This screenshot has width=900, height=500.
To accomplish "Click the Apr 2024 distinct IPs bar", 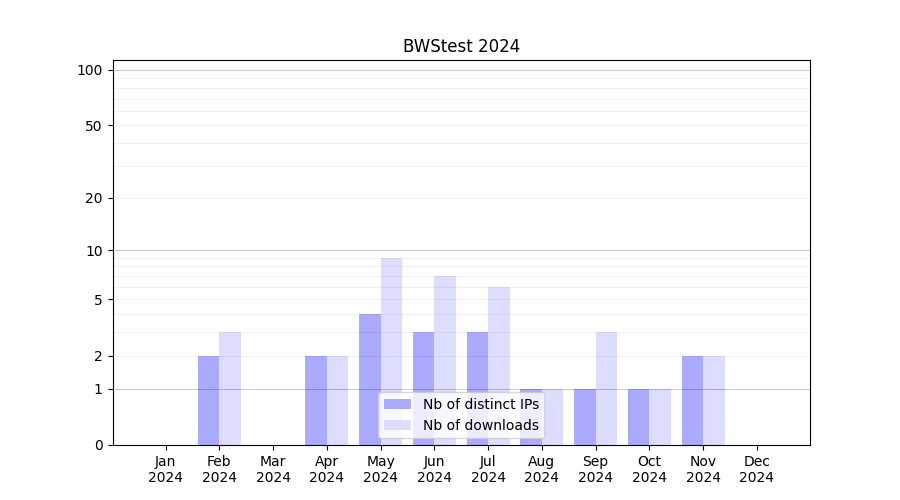I will [316, 400].
